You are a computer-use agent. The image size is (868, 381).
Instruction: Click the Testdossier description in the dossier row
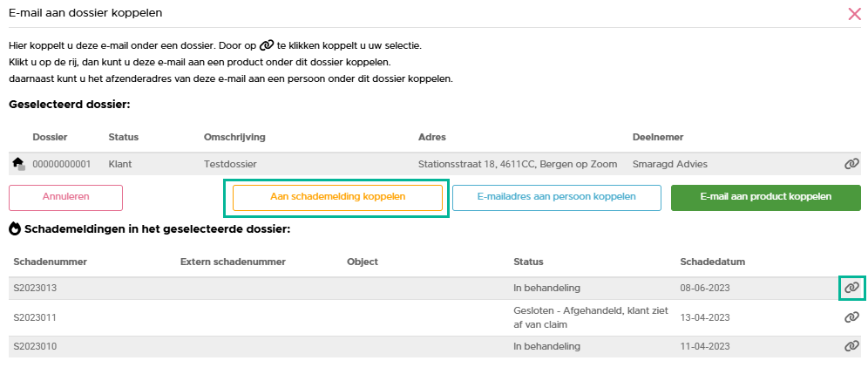230,164
